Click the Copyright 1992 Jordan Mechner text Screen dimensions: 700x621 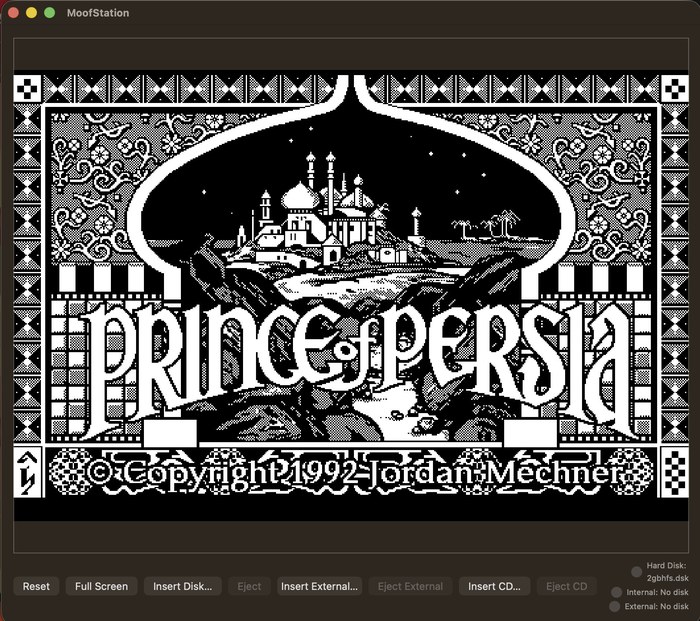pyautogui.click(x=355, y=473)
